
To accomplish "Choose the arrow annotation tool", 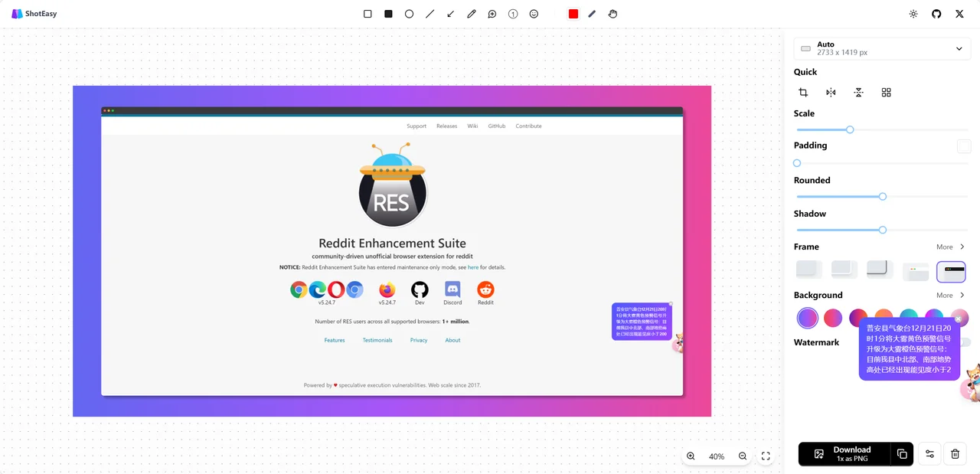I will 450,14.
